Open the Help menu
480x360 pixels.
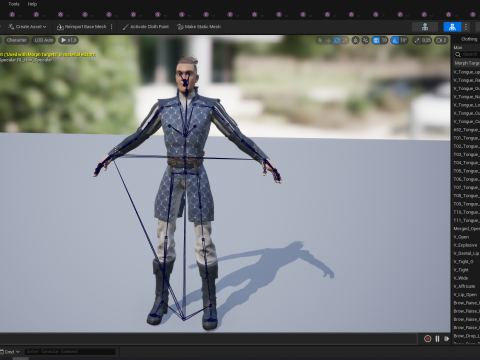click(32, 4)
